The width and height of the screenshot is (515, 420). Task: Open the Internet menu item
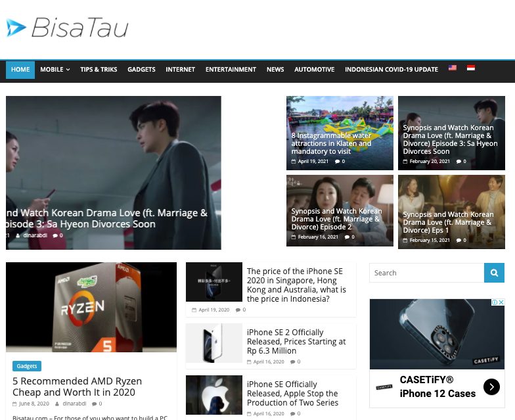180,70
